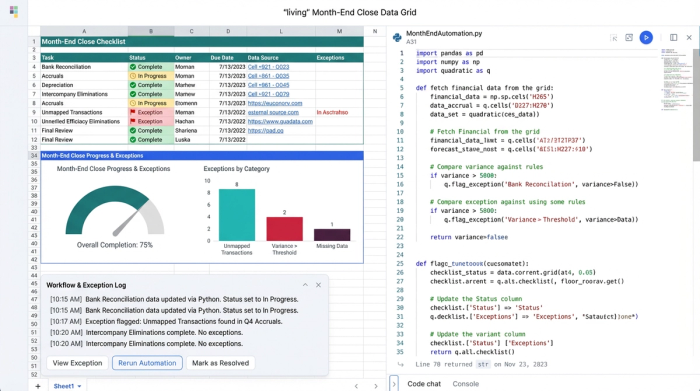Click the completion gauge needle chart
Screen dimensions: 700x391
[115, 211]
